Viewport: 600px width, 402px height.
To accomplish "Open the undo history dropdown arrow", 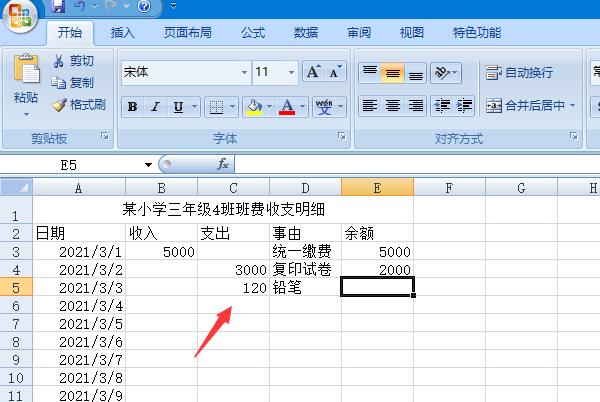I will click(x=95, y=6).
